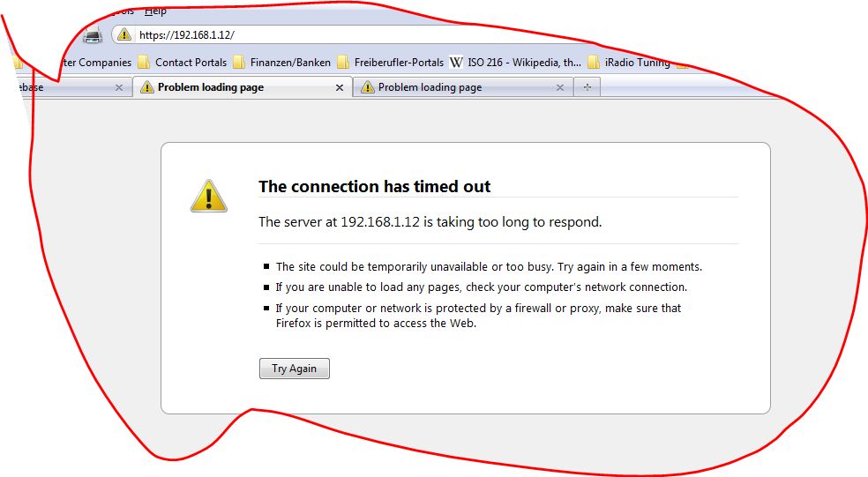Viewport: 868px width, 477px height.
Task: Switch to the active Problem loading page tab
Action: pyautogui.click(x=210, y=87)
